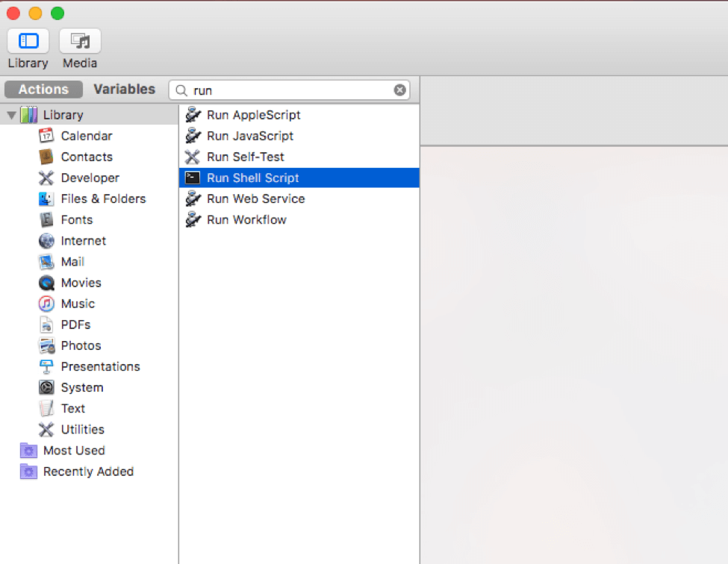
Task: Choose the 'Calendar' category label
Action: coord(87,136)
